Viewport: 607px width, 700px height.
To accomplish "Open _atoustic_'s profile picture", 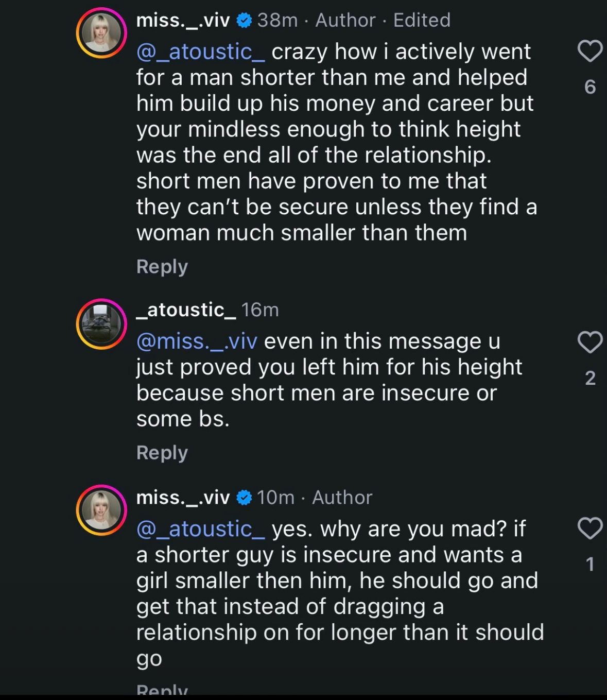I will click(x=101, y=324).
